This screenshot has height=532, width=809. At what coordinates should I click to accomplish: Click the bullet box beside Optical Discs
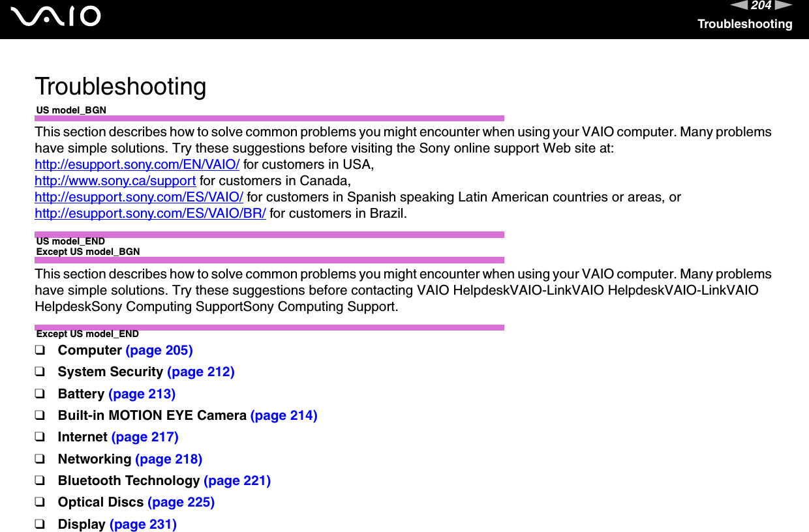pyautogui.click(x=40, y=502)
